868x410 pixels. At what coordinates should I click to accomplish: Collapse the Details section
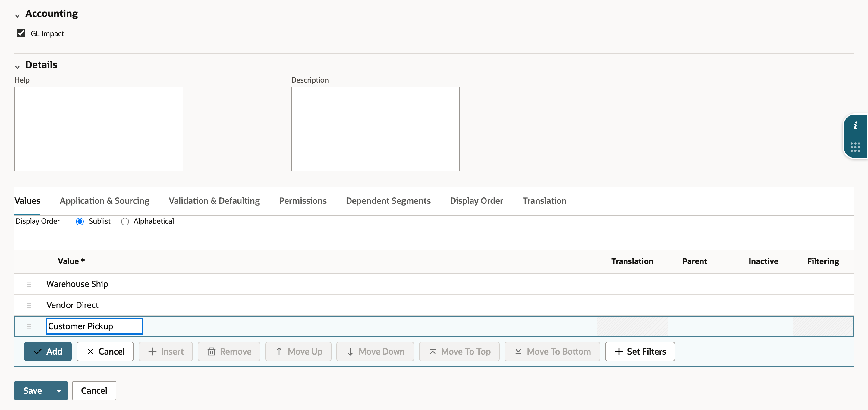[17, 67]
